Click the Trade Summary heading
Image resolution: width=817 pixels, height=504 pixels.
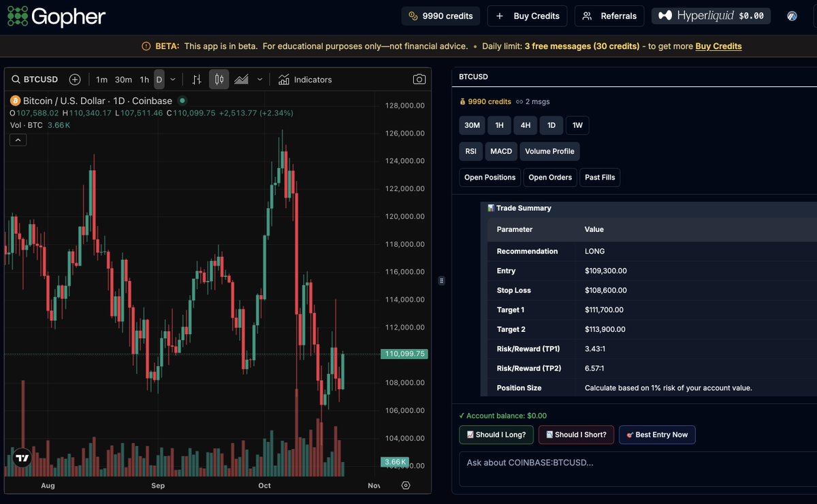pos(519,208)
